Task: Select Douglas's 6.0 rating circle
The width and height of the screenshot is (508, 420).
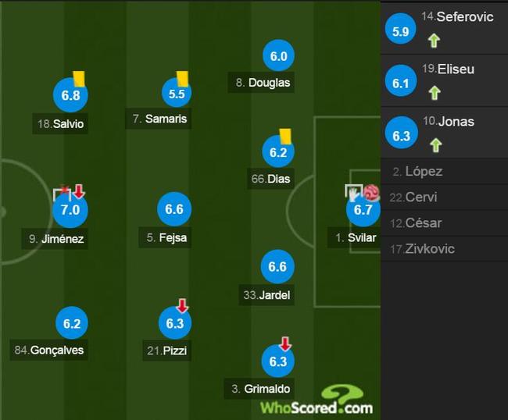Action: 279,55
